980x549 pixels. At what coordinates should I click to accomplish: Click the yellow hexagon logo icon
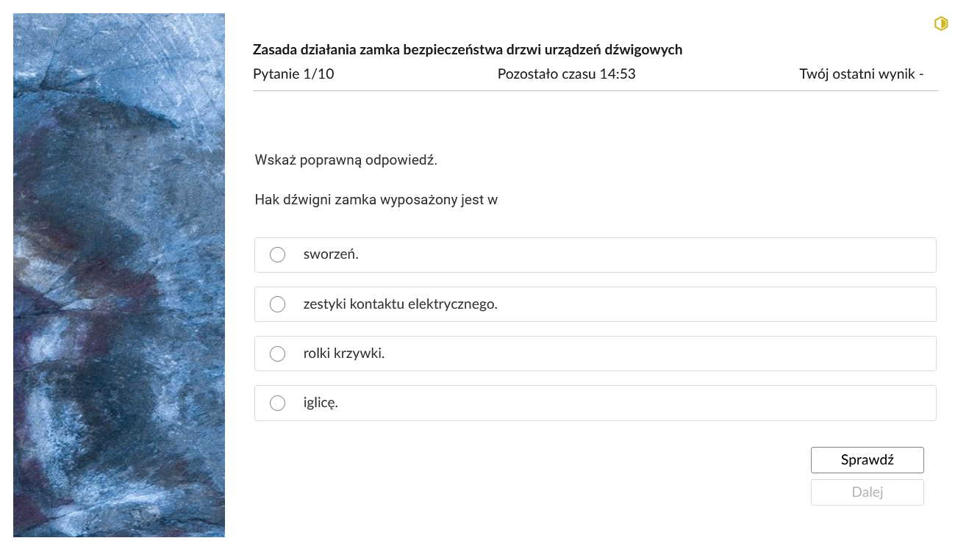pos(941,24)
